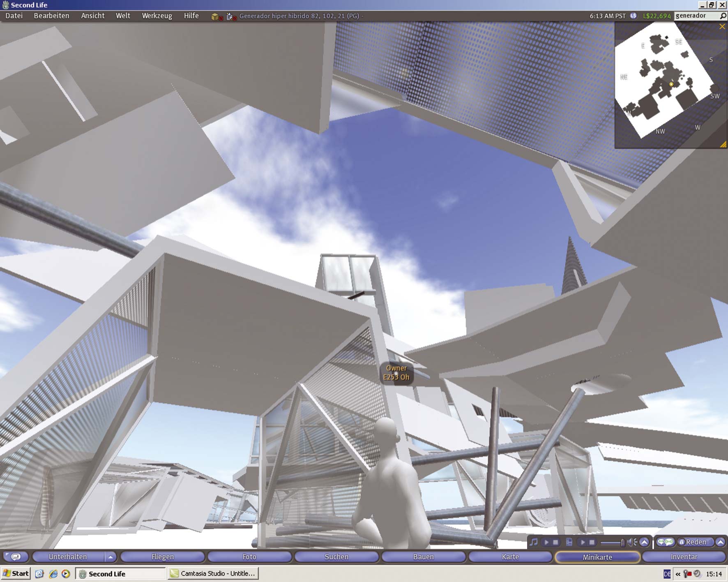Open the Inventar button

pyautogui.click(x=684, y=557)
